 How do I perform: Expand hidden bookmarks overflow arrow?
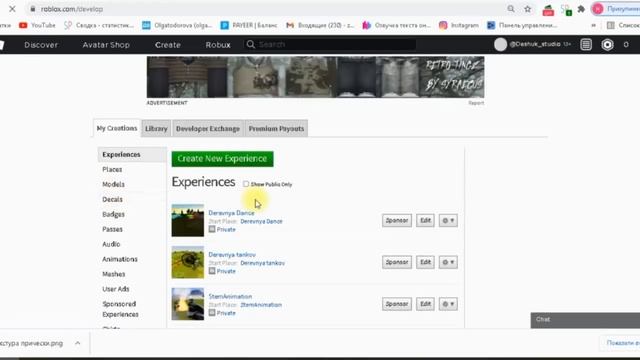click(593, 25)
